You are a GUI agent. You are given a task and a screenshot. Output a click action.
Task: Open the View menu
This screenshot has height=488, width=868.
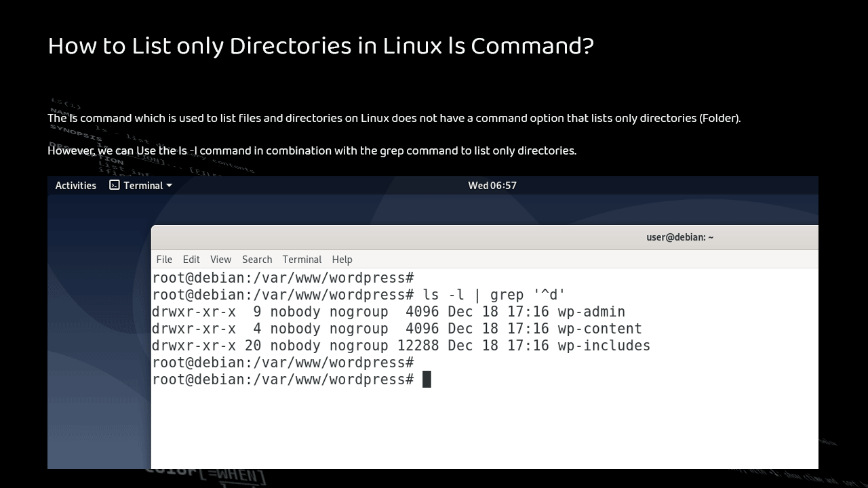(x=220, y=260)
